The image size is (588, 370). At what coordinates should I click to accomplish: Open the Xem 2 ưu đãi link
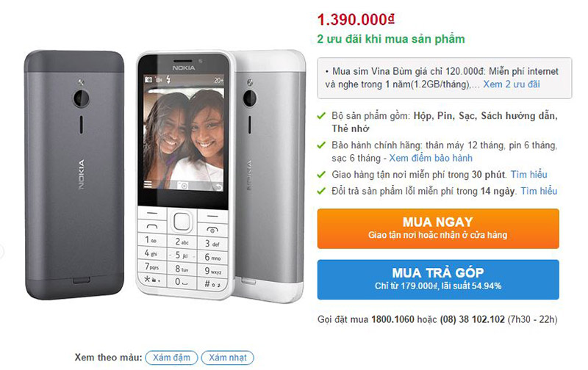click(512, 84)
